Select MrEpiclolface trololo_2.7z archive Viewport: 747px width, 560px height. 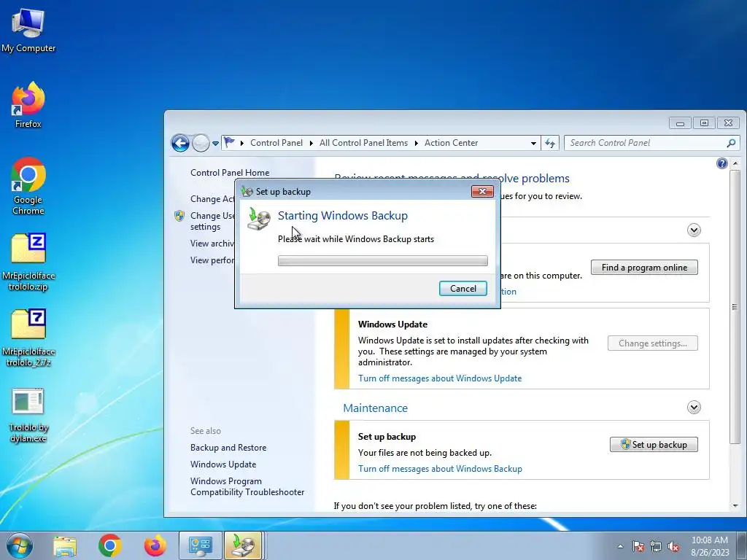click(x=28, y=338)
